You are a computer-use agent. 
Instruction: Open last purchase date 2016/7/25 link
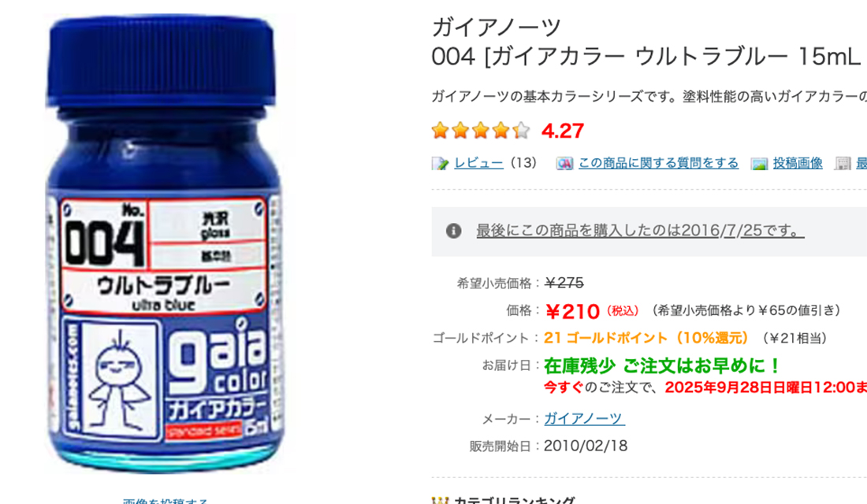tap(640, 231)
